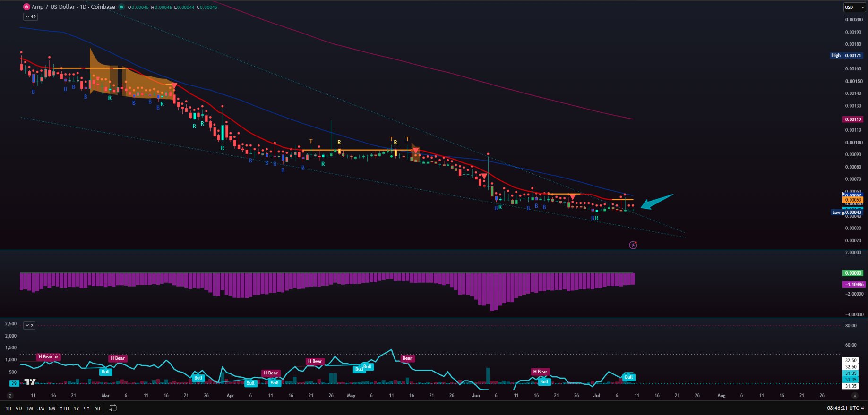Screen dimensions: 868x415
Task: Click the H Bear label in mid-June
Action: (540, 372)
